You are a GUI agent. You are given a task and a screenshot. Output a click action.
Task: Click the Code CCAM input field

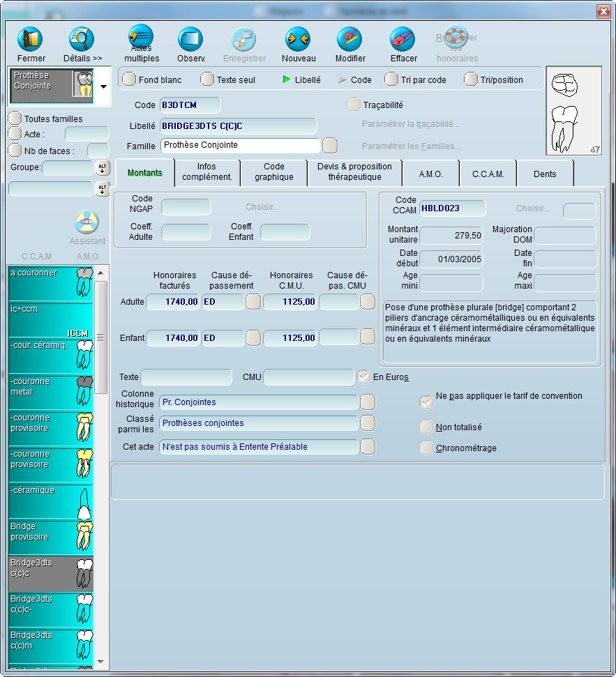coord(451,208)
